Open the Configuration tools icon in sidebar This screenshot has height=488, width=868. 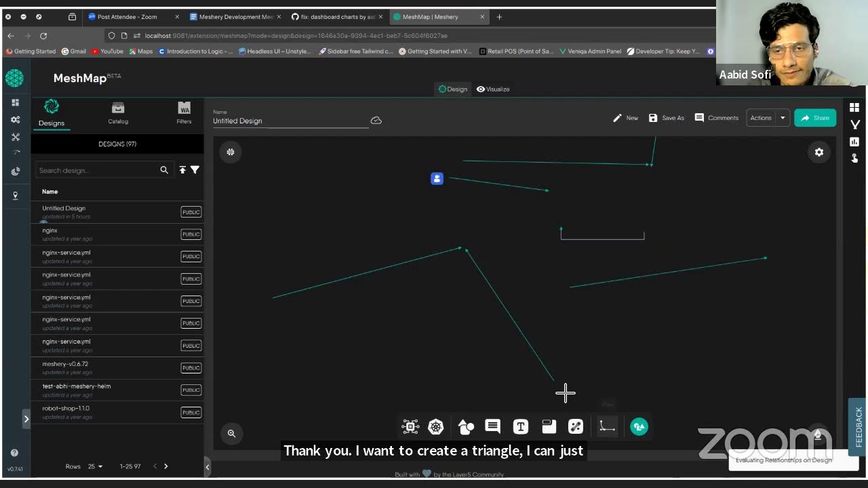pos(15,137)
